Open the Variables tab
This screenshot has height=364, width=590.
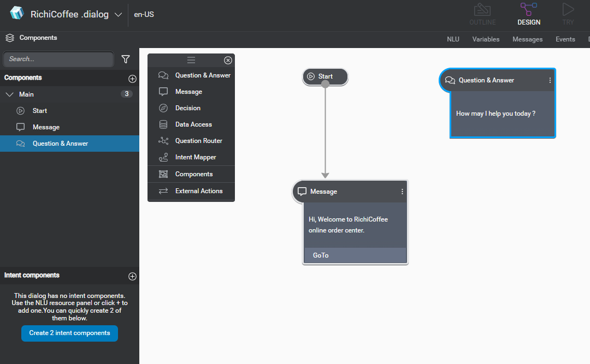[x=486, y=39]
